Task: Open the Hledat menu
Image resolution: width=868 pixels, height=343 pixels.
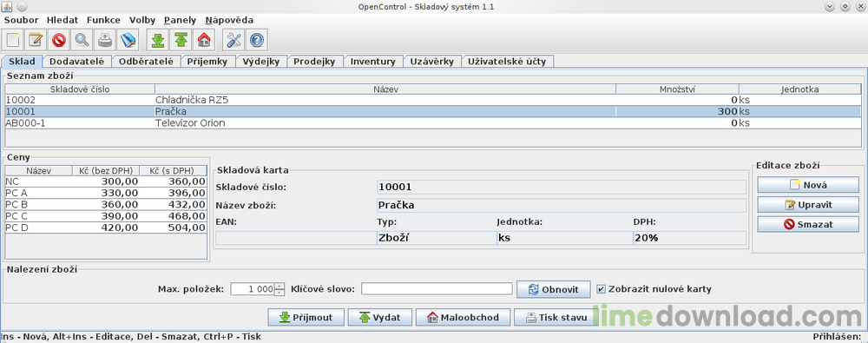Action: click(x=62, y=20)
